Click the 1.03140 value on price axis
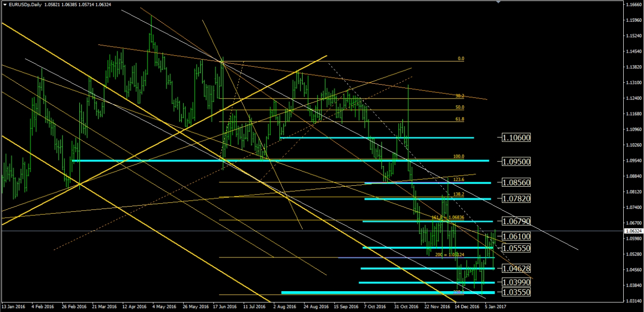Image resolution: width=644 pixels, height=312 pixels. [x=634, y=301]
